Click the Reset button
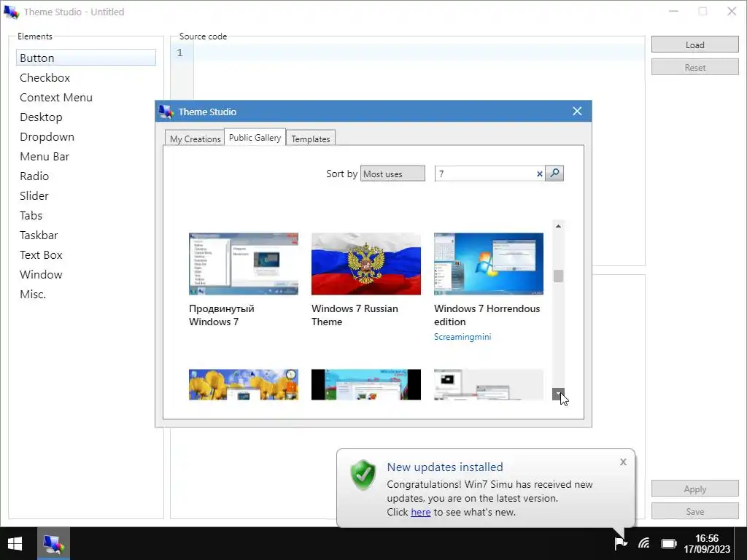The width and height of the screenshot is (747, 560). pyautogui.click(x=694, y=67)
